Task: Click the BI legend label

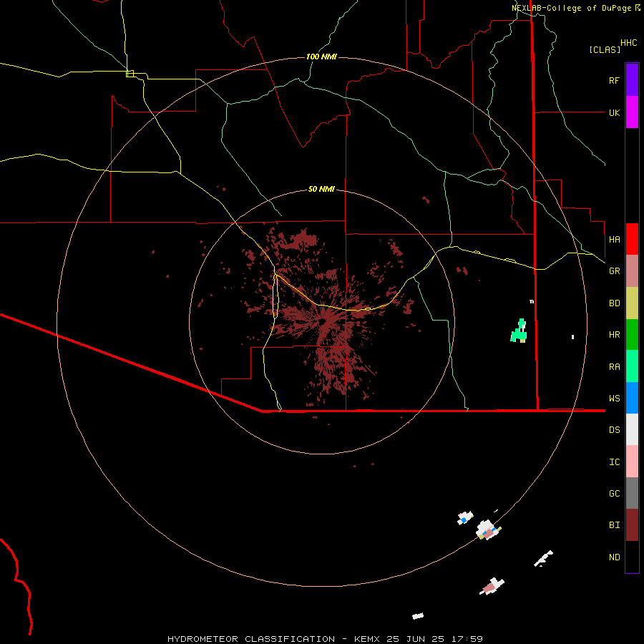Action: [614, 525]
